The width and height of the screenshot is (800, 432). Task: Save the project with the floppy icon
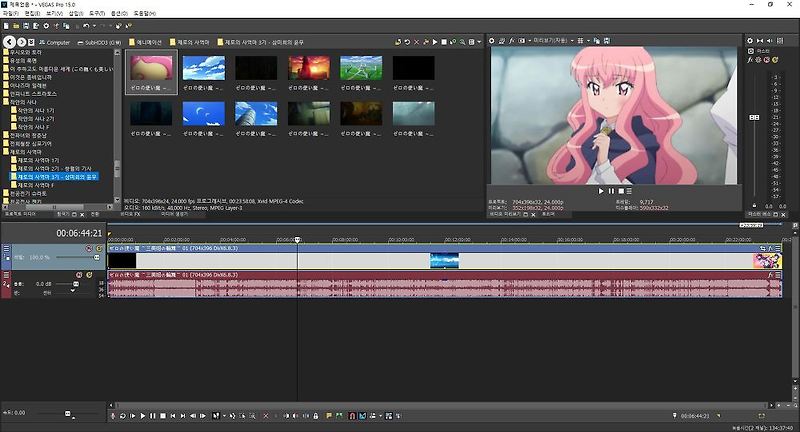(26, 26)
